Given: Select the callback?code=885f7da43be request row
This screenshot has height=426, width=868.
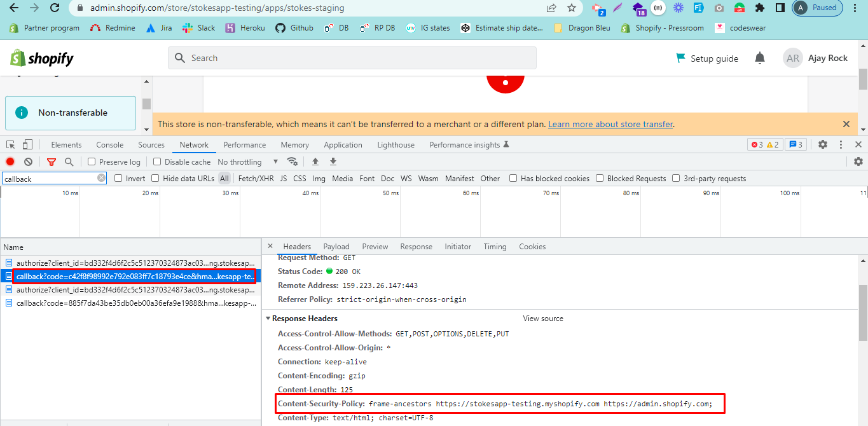Looking at the screenshot, I should [x=130, y=303].
